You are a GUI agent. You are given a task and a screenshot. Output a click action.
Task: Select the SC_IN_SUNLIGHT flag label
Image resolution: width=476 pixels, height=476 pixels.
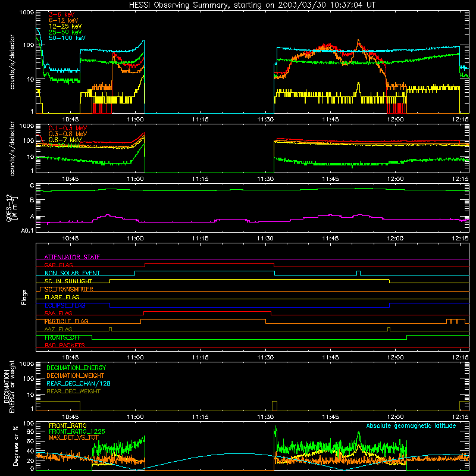point(68,281)
